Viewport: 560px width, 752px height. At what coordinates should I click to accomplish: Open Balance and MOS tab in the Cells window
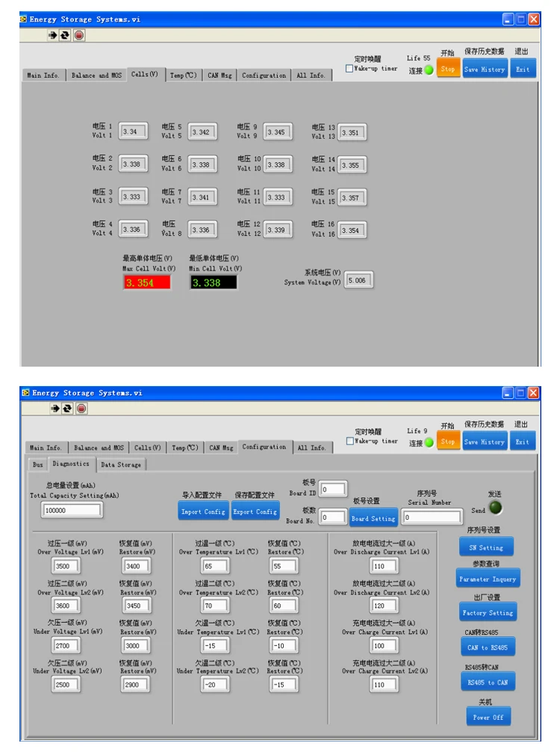pos(96,75)
